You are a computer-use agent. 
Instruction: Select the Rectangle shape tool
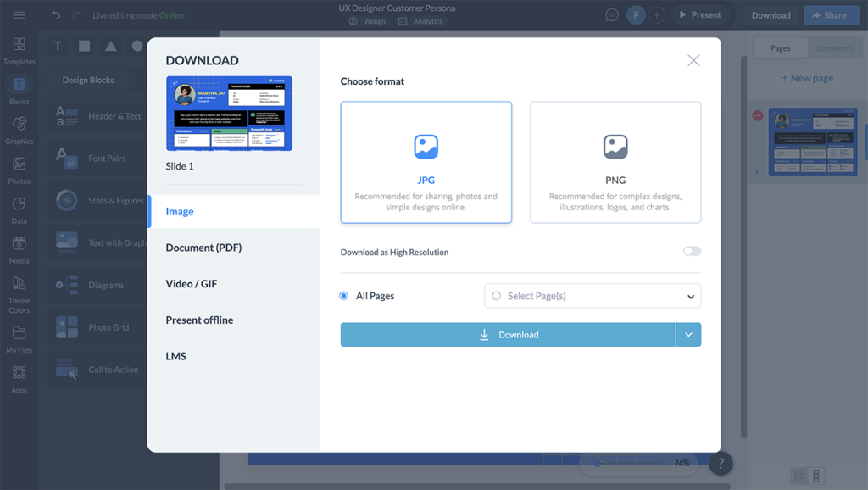[x=86, y=46]
